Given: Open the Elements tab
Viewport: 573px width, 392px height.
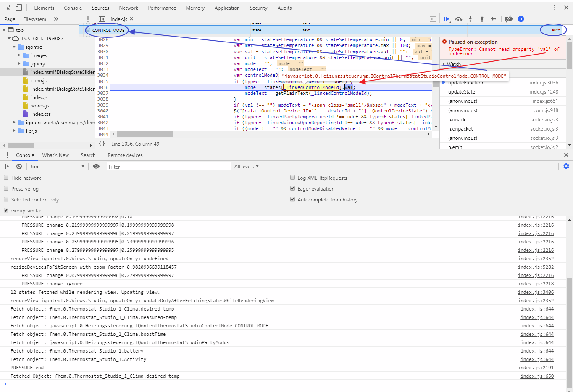Looking at the screenshot, I should coord(44,8).
